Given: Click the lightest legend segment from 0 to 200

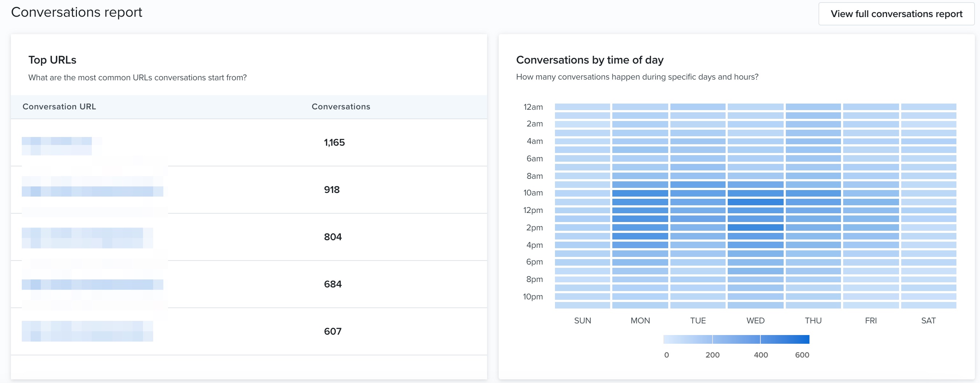Looking at the screenshot, I should tap(688, 340).
